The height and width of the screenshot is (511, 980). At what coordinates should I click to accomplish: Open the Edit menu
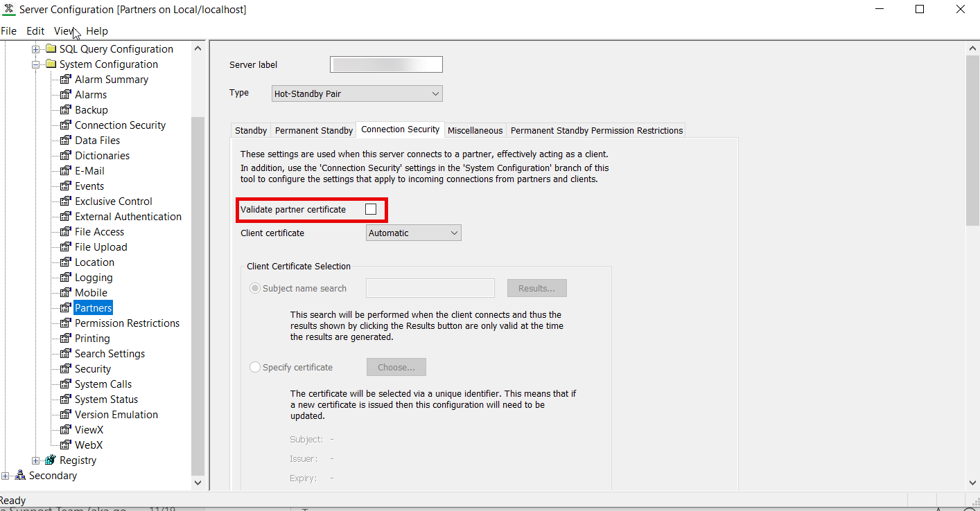35,31
